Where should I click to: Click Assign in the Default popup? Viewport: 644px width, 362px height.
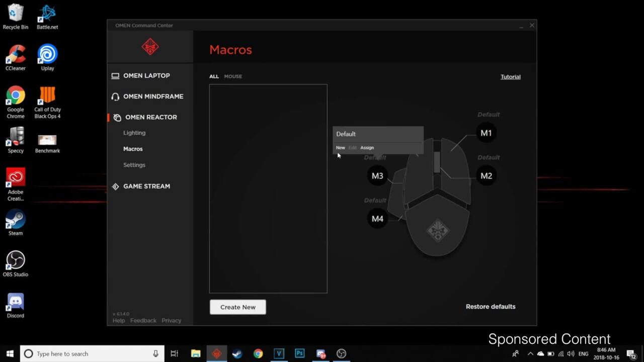pos(367,148)
